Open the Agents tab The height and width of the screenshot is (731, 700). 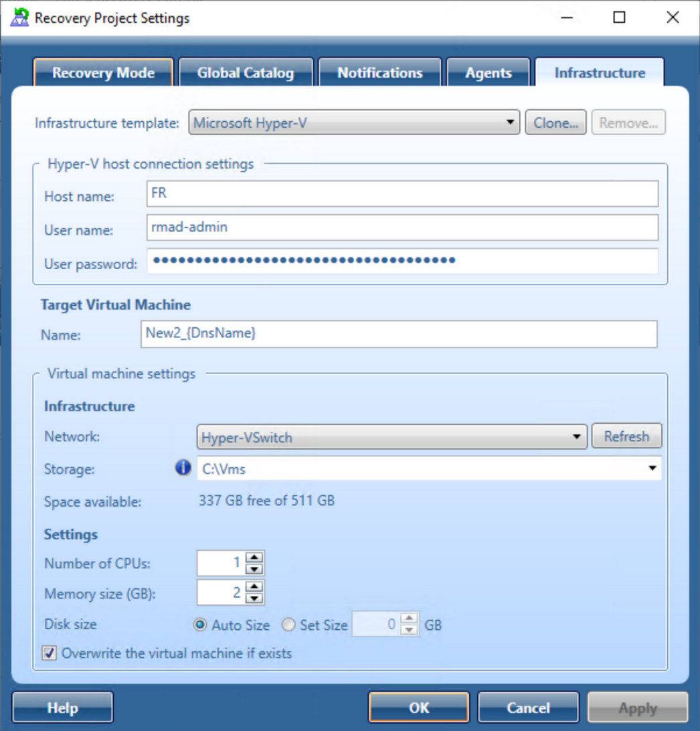[x=488, y=72]
